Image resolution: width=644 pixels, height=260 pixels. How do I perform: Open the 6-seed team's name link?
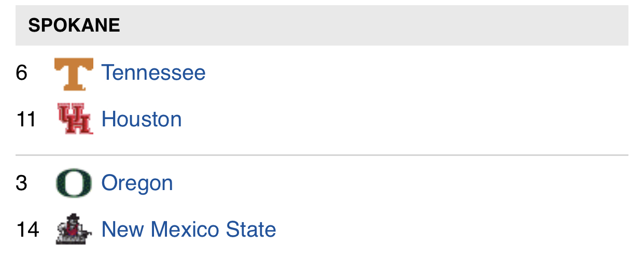tap(153, 73)
